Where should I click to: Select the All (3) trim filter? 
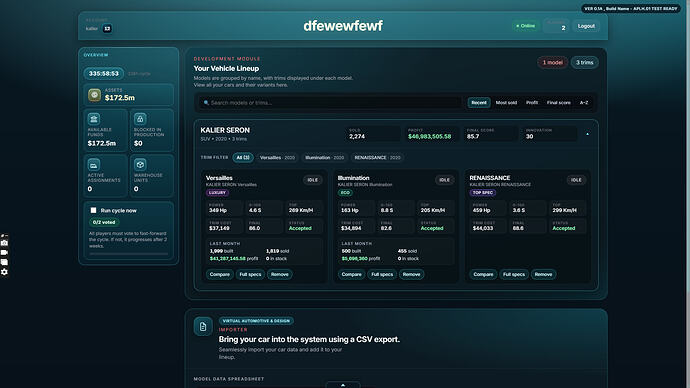click(x=243, y=157)
